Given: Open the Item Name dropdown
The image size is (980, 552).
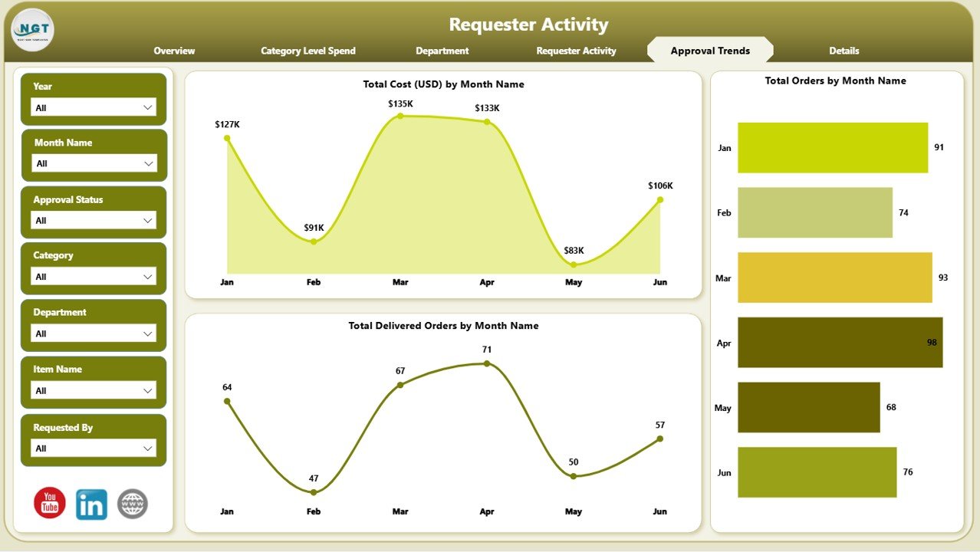Looking at the screenshot, I should tap(94, 391).
